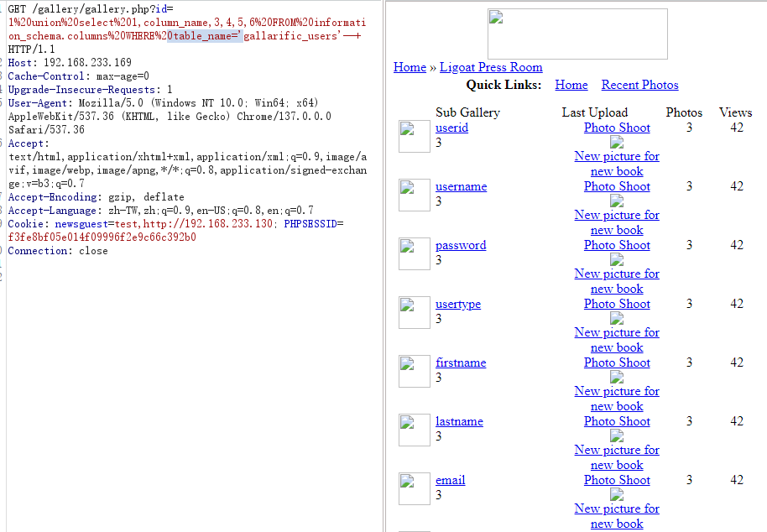The height and width of the screenshot is (532, 767).
Task: Open the userid sub gallery link
Action: click(451, 128)
